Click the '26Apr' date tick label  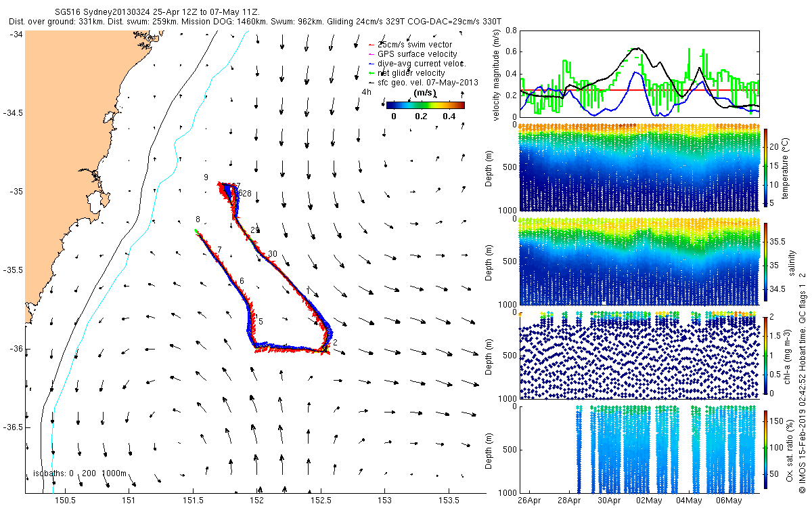pyautogui.click(x=529, y=501)
